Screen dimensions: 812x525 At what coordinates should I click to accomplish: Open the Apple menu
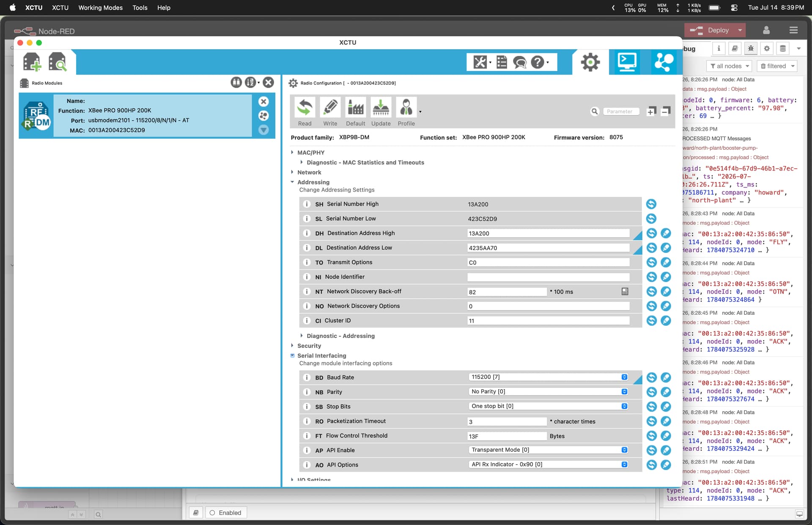(x=13, y=8)
